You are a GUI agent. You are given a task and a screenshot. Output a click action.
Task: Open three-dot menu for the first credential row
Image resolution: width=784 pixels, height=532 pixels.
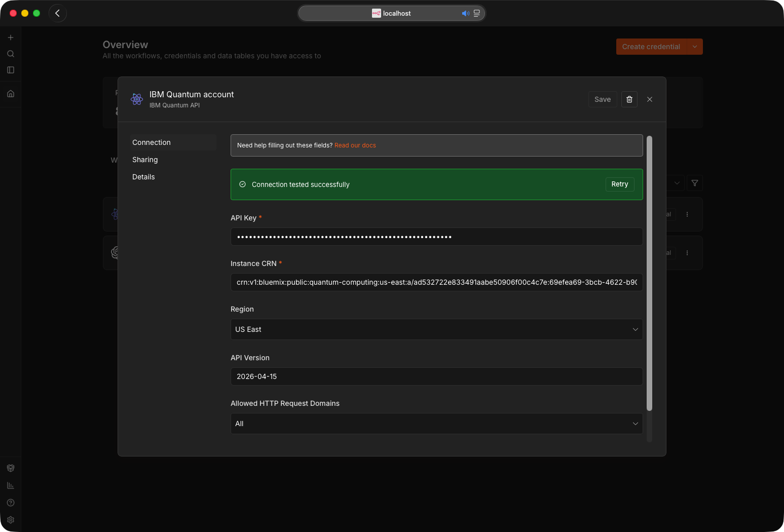(x=687, y=214)
